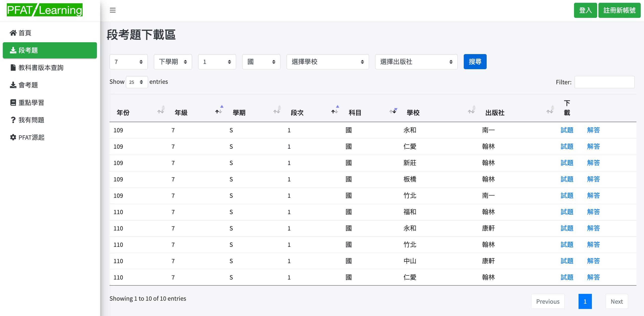Click the Previous pagination button

[x=548, y=301]
